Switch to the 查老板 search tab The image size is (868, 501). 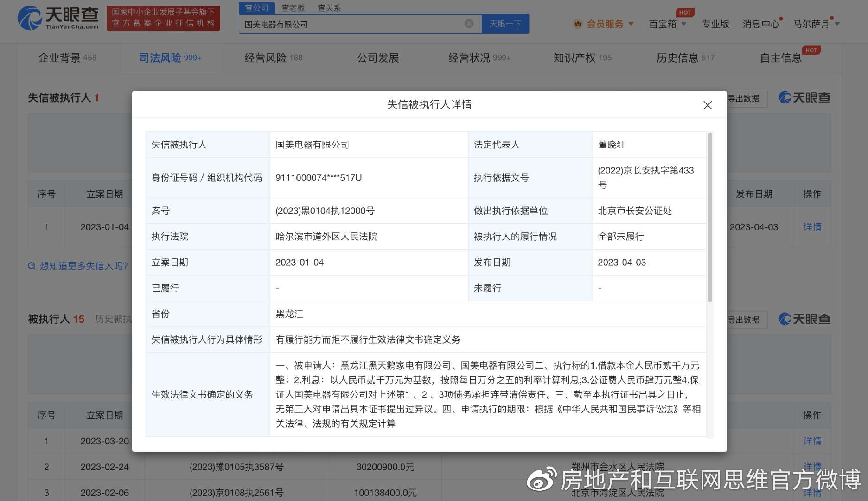pyautogui.click(x=293, y=8)
